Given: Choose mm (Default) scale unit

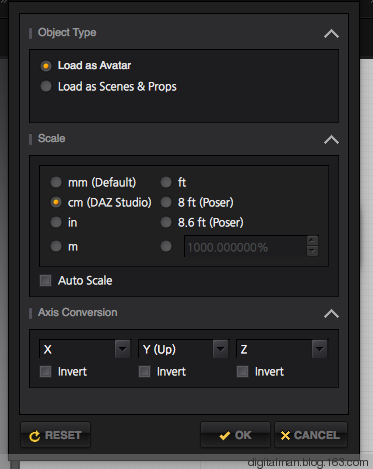Looking at the screenshot, I should 56,182.
